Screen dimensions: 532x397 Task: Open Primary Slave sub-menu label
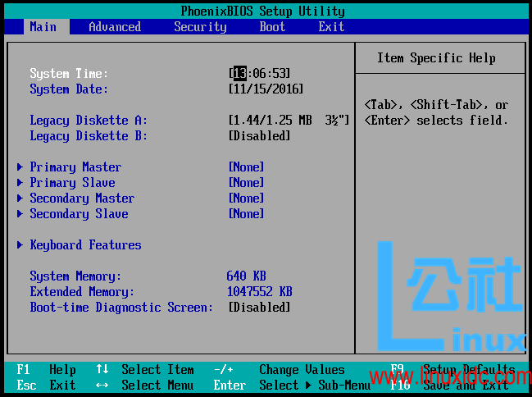[x=72, y=183]
